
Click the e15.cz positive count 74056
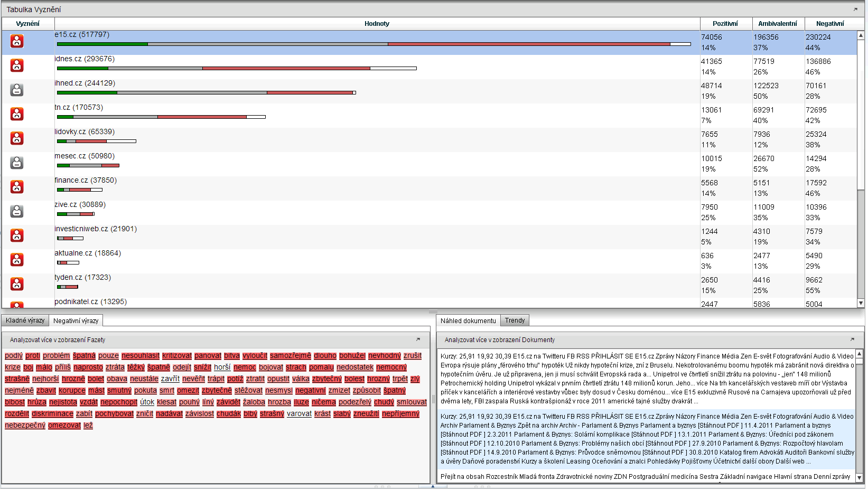712,37
